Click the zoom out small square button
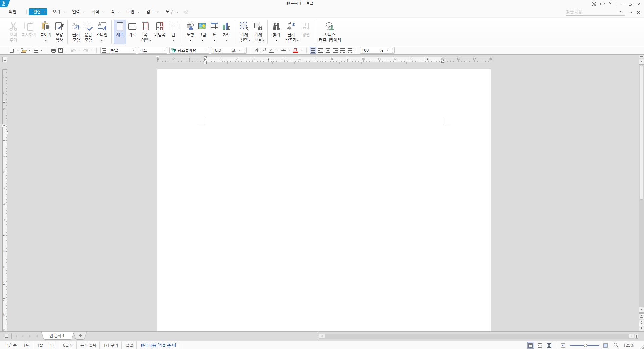Screen dimensions: 644x349 563,345
